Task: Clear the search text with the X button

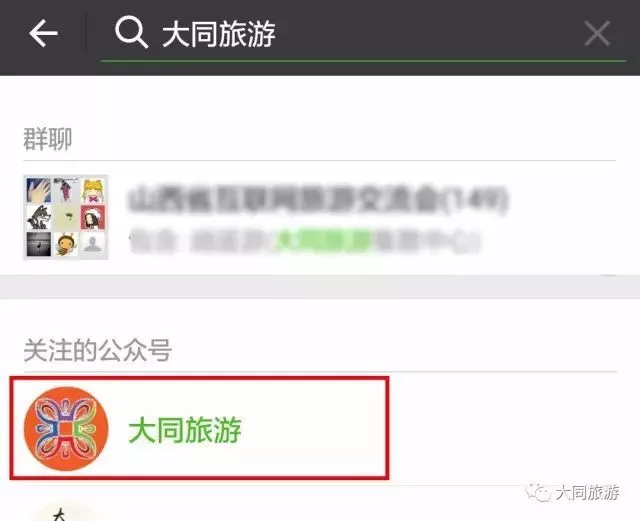Action: pyautogui.click(x=597, y=33)
